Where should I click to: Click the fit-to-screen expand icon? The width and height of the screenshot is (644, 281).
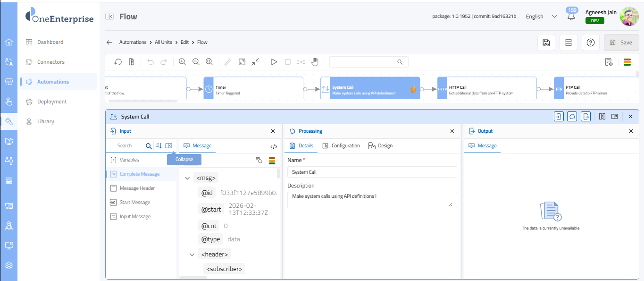tap(242, 62)
